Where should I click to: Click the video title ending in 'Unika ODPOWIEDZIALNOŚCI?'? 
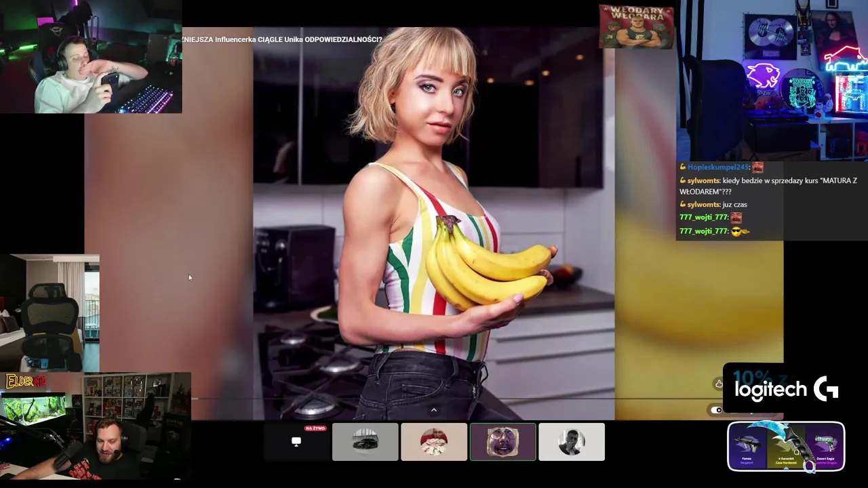281,39
